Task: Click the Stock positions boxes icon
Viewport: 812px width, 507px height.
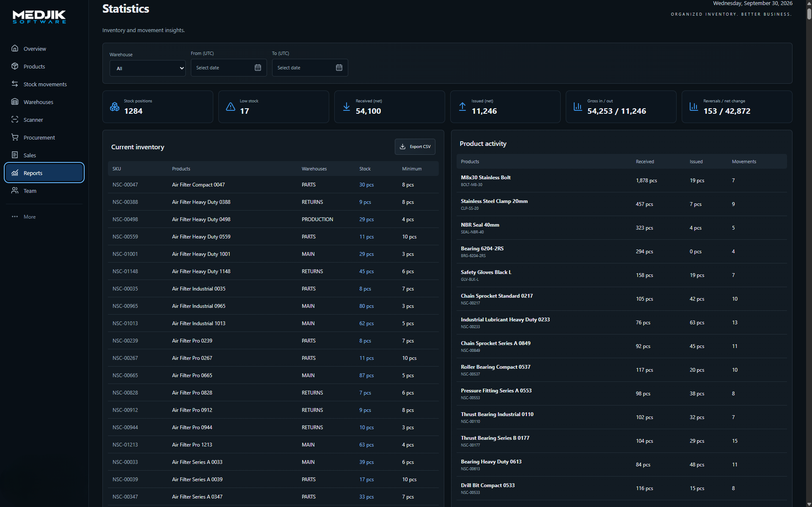Action: coord(115,107)
